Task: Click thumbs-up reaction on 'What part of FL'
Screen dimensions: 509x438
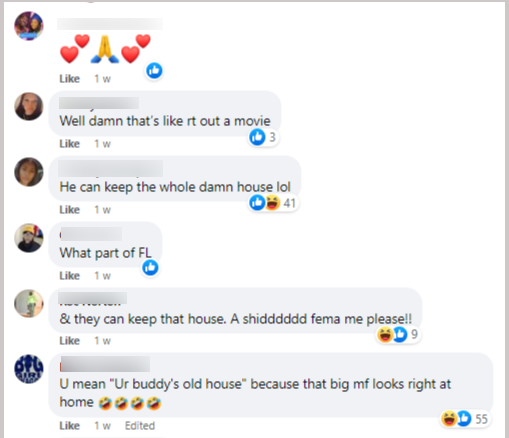Action: click(150, 268)
